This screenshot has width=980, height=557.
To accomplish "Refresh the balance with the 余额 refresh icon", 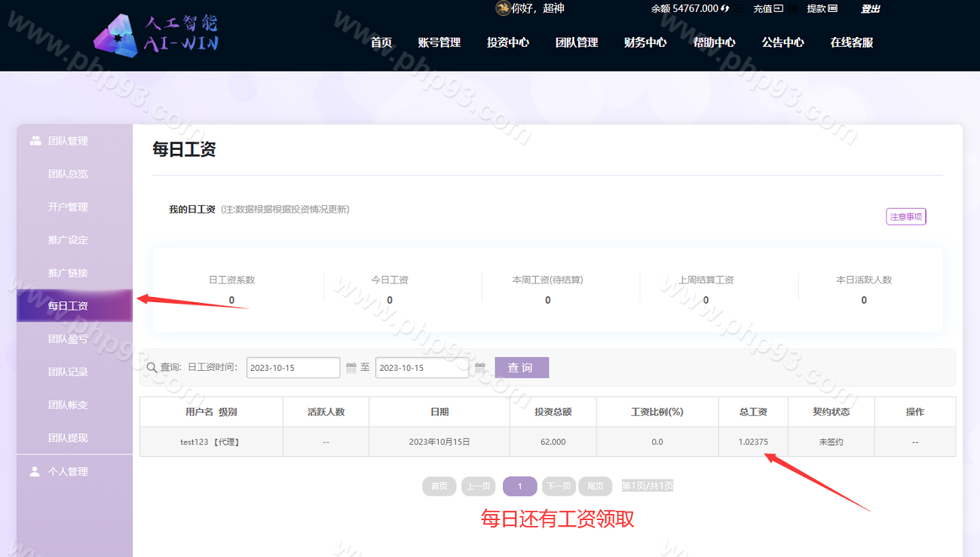I will pos(724,9).
